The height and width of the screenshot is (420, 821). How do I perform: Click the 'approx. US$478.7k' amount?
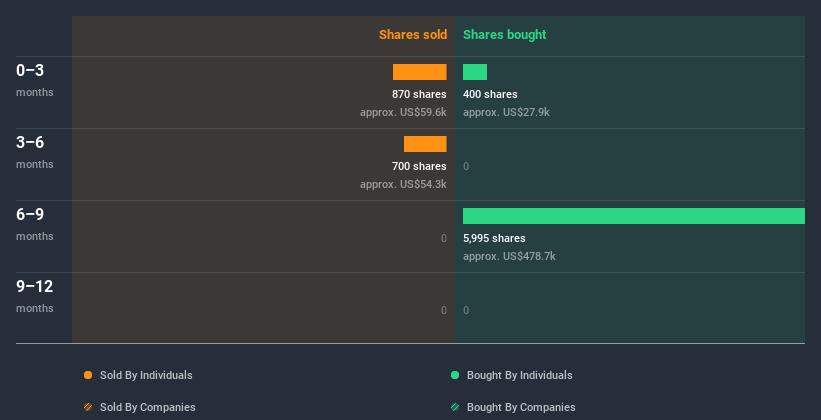pos(509,256)
